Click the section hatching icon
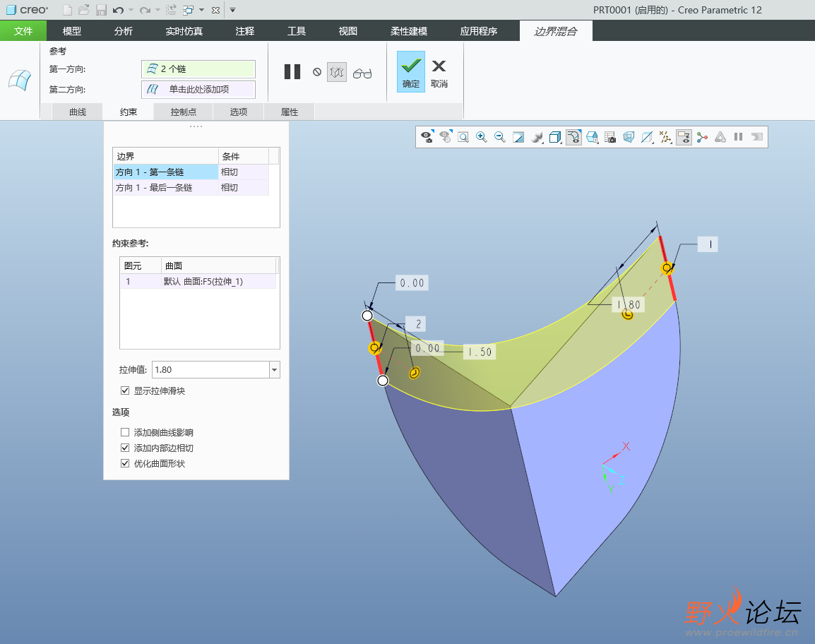Screen dimensions: 815x644 click(647, 137)
